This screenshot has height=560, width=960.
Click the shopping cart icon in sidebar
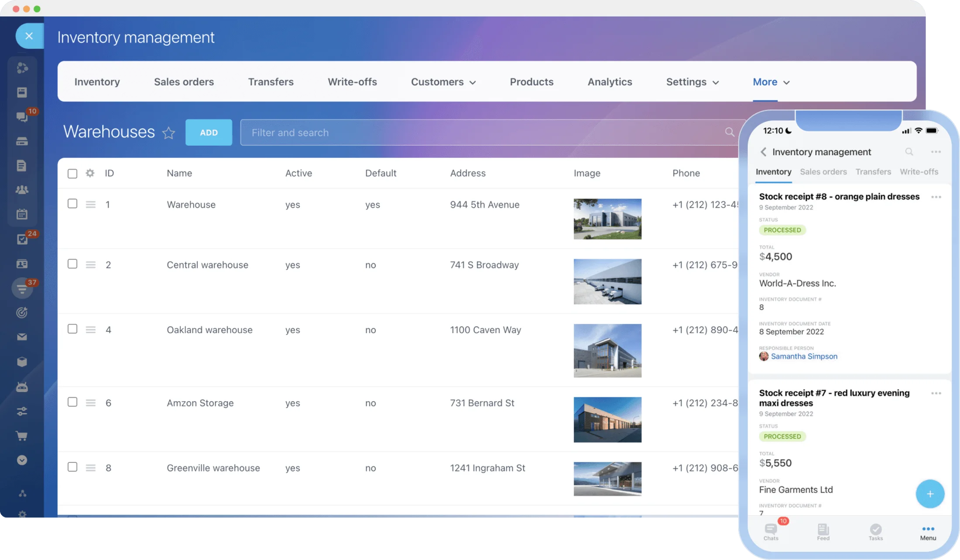tap(22, 436)
